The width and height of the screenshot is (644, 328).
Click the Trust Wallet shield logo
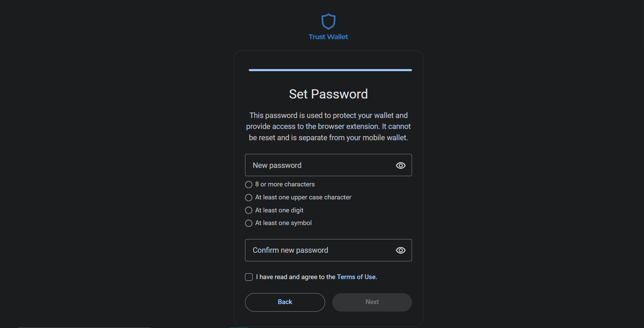click(x=328, y=22)
